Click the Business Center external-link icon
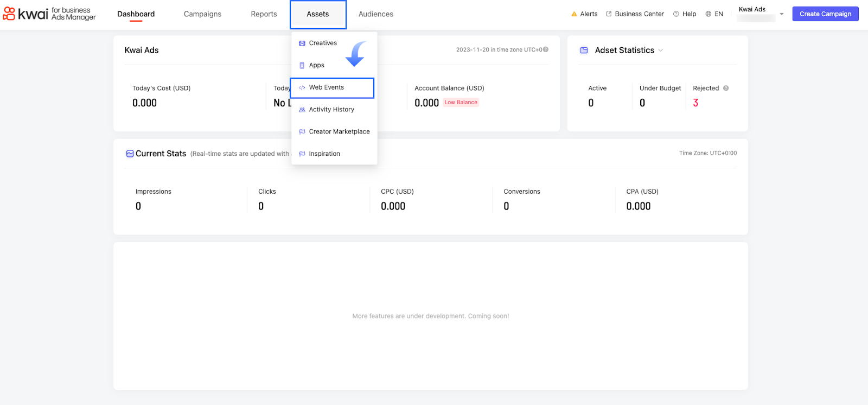The image size is (868, 405). click(x=609, y=14)
